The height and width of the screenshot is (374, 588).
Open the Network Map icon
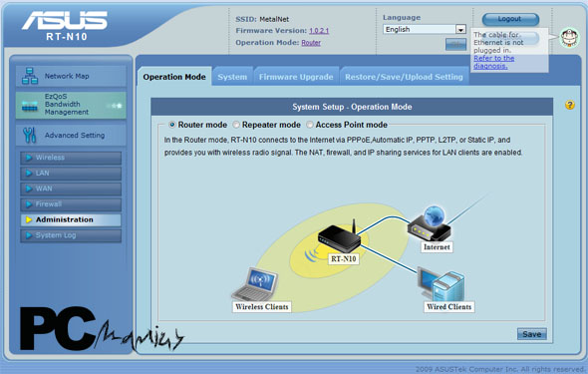point(30,76)
